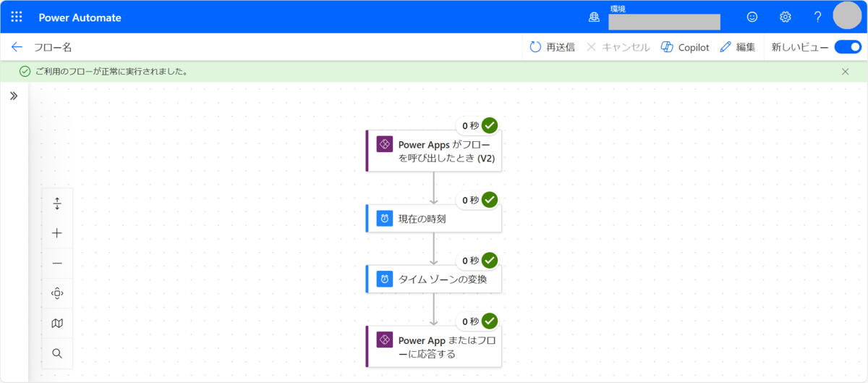Open the タイム ゾーンの変換 action card

[433, 279]
